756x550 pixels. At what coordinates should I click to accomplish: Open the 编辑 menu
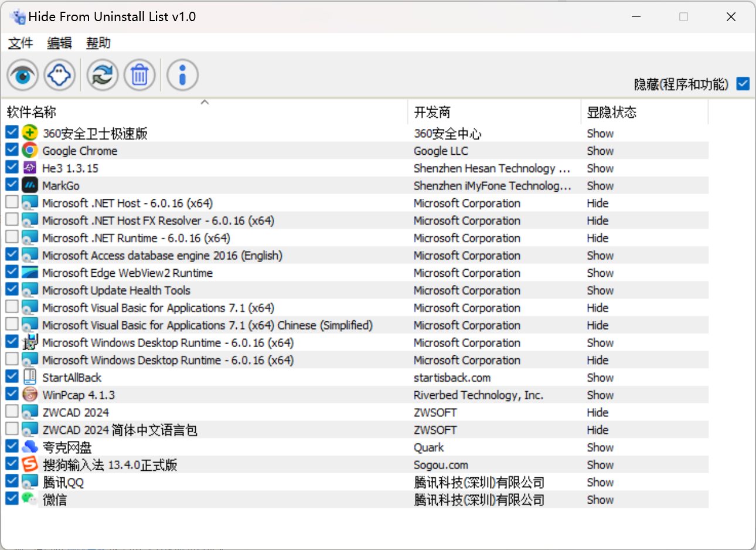[59, 43]
